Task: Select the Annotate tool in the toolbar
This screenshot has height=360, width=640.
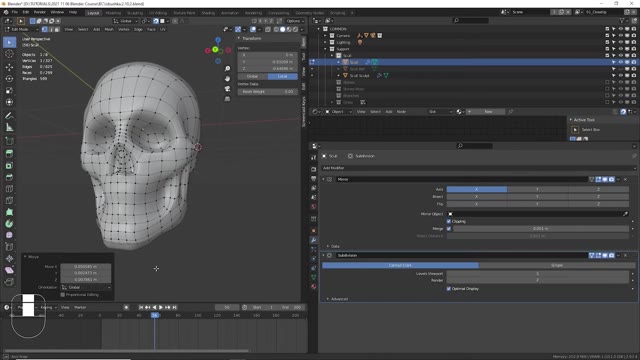Action: pyautogui.click(x=9, y=116)
